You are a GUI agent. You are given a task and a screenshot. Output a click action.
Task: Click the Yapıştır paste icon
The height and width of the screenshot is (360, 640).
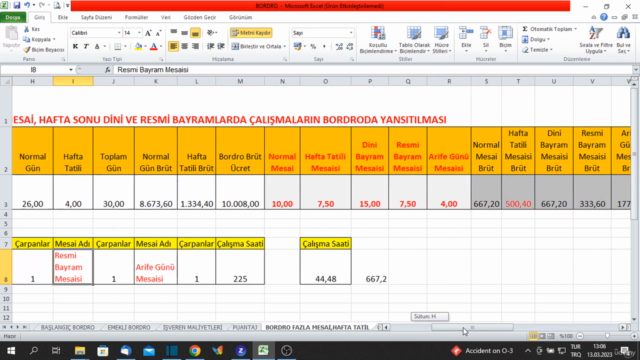[x=11, y=34]
